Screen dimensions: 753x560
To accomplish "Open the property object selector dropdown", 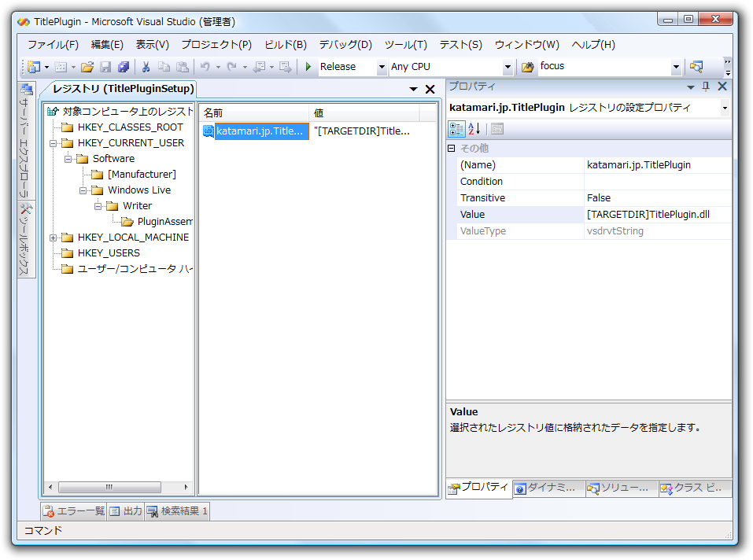I will (x=725, y=108).
